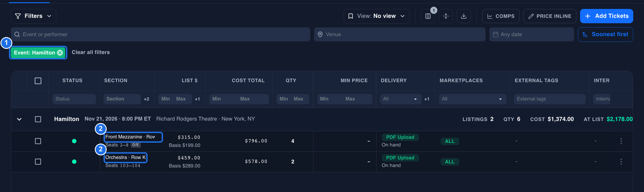Image resolution: width=644 pixels, height=192 pixels.
Task: Toggle the row density compress icon
Action: [446, 16]
